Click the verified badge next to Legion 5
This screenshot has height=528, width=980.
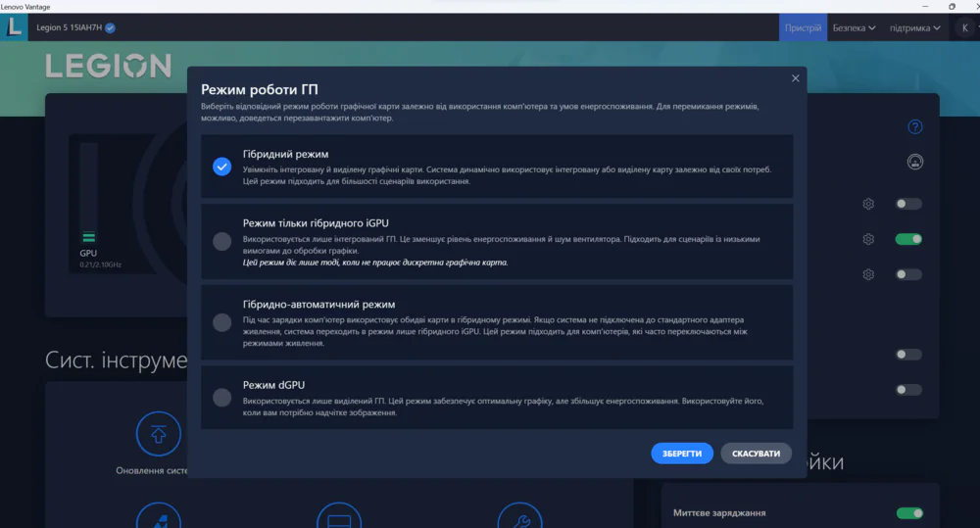[x=110, y=27]
